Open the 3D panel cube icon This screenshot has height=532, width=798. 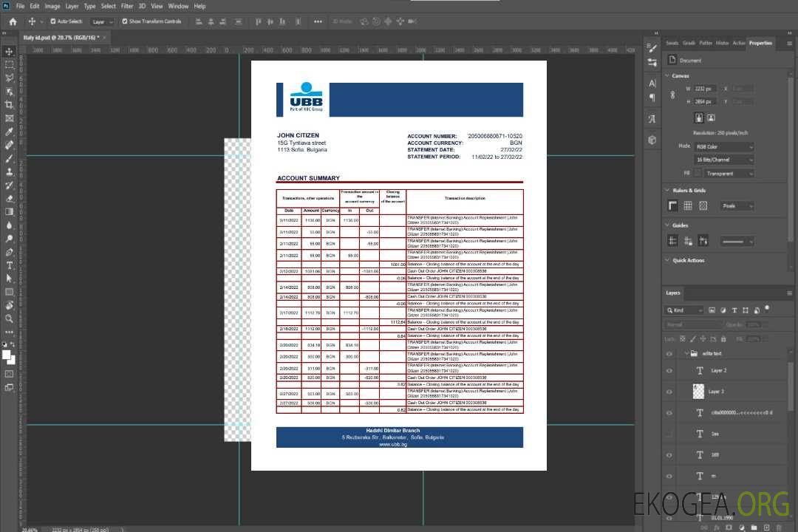tap(652, 140)
